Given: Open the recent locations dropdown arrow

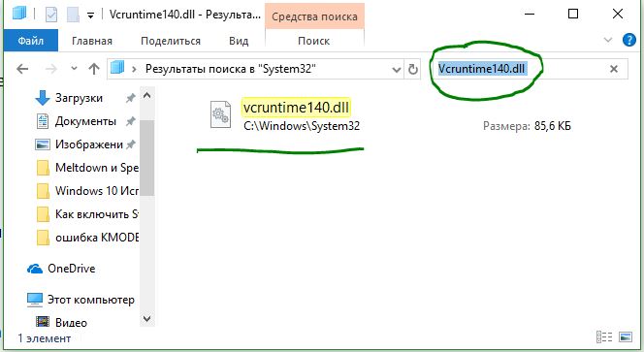Looking at the screenshot, I should click(x=74, y=68).
